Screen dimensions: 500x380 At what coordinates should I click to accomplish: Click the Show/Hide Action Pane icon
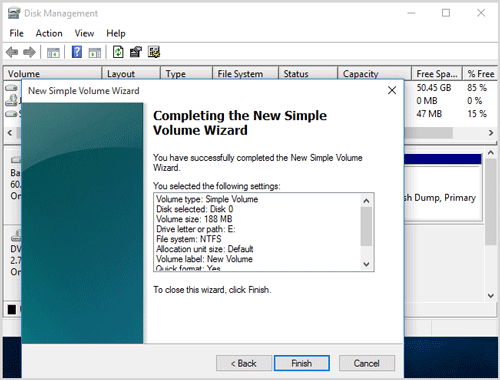tap(95, 52)
